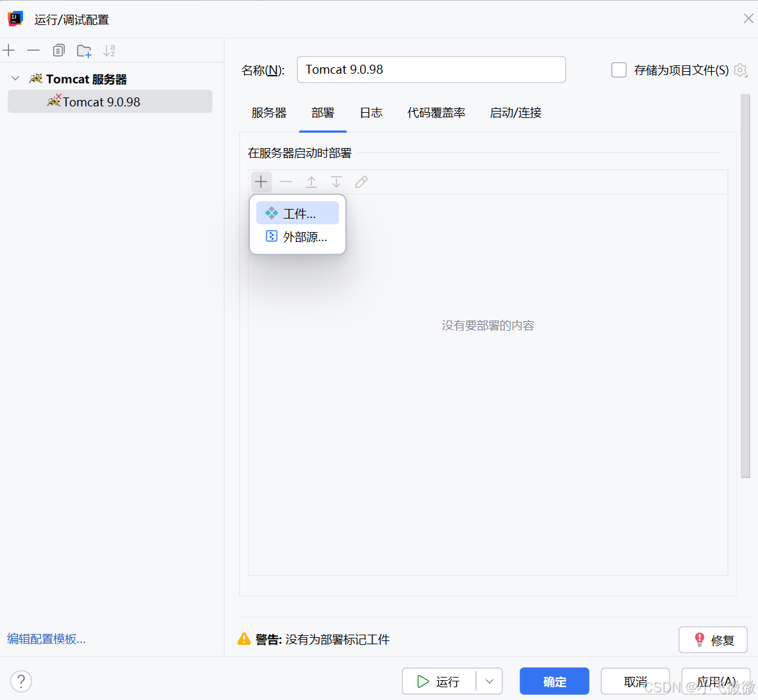Open help with the question mark button
The image size is (758, 700).
coord(21,681)
